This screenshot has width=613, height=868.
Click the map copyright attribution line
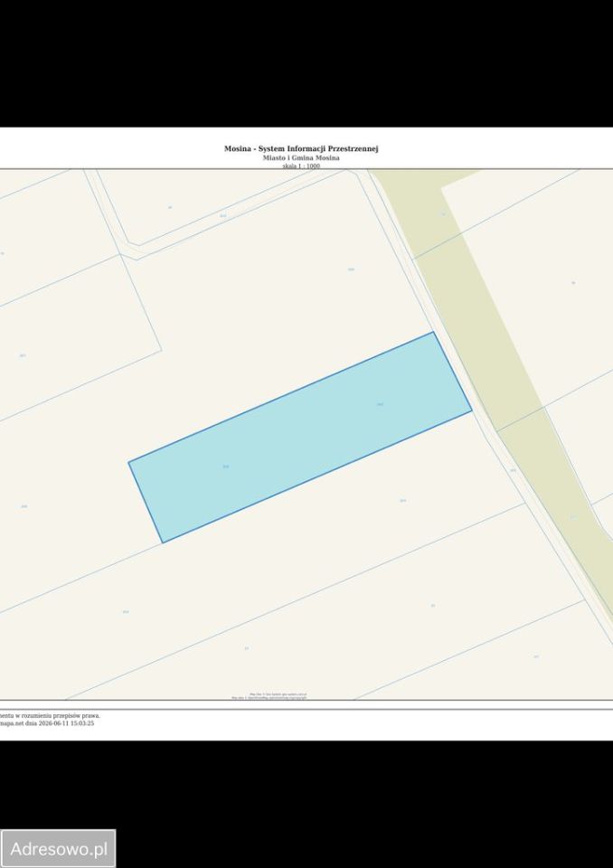pyautogui.click(x=269, y=696)
